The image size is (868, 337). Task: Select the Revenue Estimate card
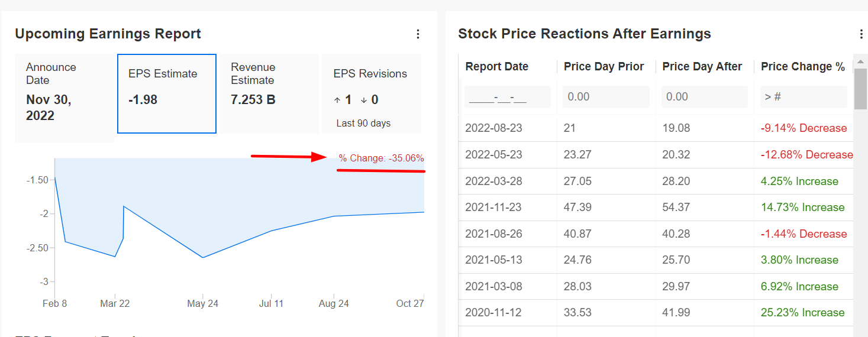click(269, 93)
